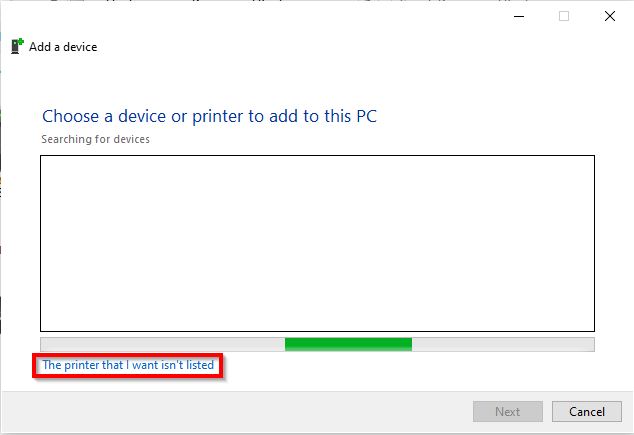
Task: Close the Add a device dialog
Action: point(609,16)
